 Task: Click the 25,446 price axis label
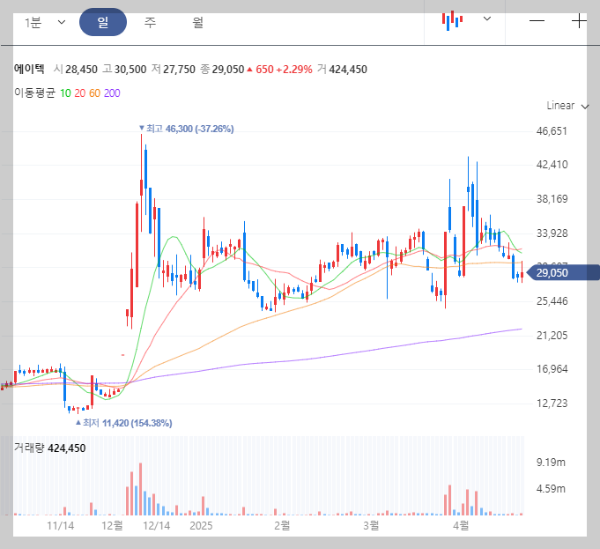[x=552, y=301]
